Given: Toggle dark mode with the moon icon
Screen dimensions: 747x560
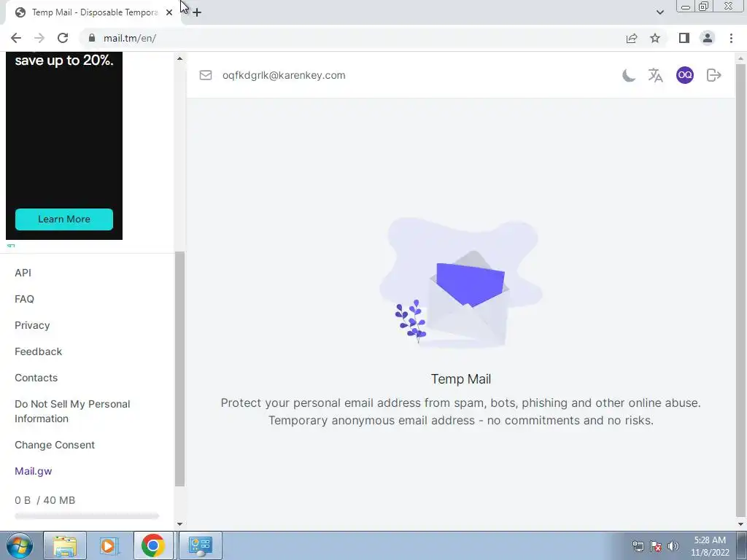Looking at the screenshot, I should (628, 75).
